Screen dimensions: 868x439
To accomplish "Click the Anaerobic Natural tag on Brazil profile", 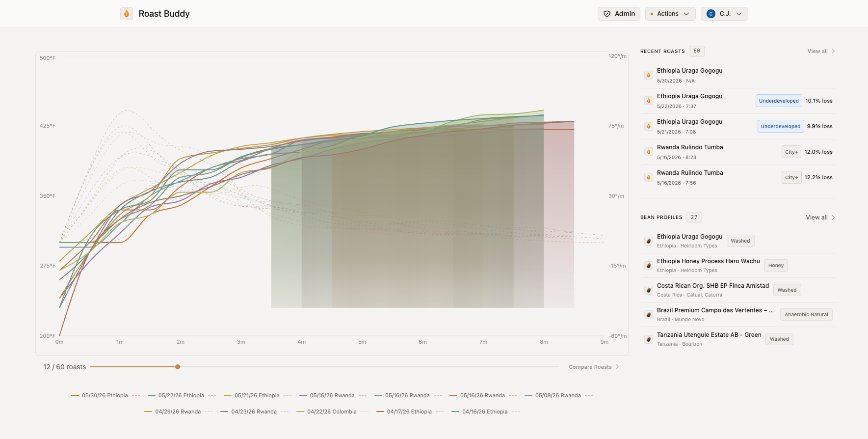I will pos(806,315).
